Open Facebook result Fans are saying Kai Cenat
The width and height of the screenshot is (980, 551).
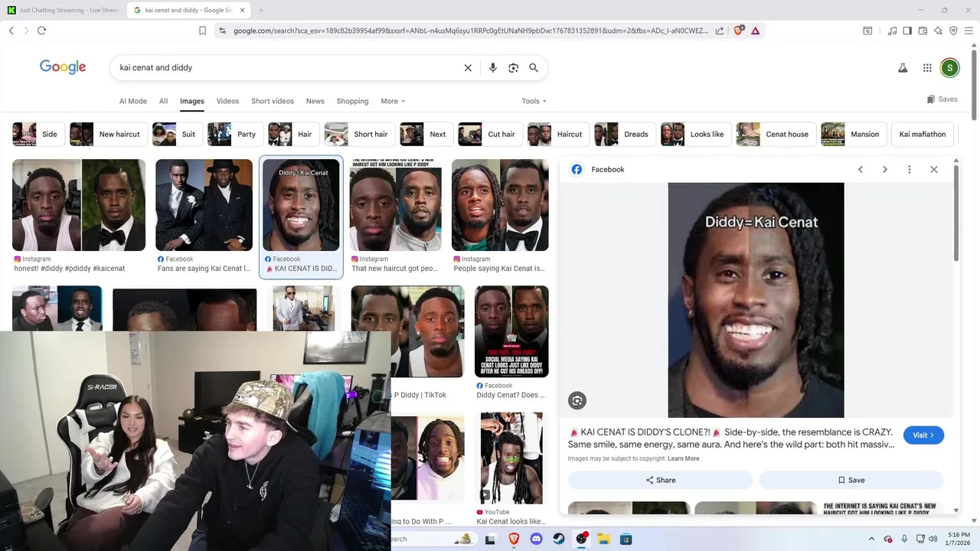point(204,217)
